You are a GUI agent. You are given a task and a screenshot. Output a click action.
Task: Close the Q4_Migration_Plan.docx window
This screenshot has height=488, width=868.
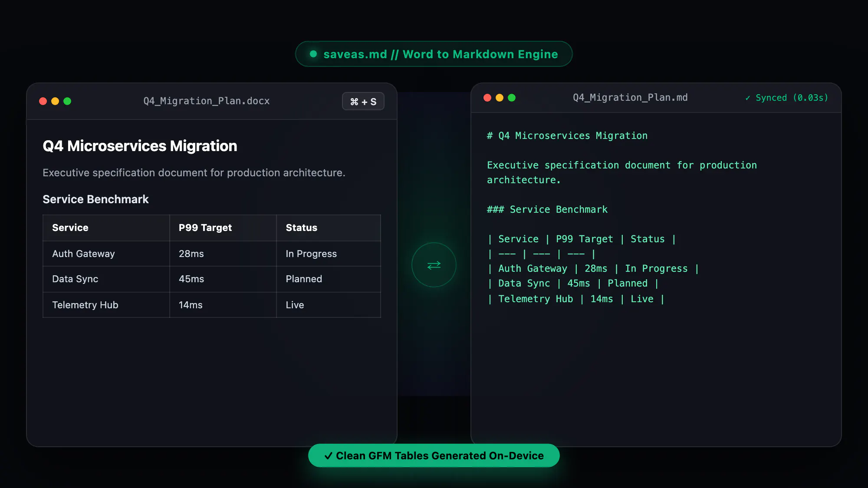43,101
